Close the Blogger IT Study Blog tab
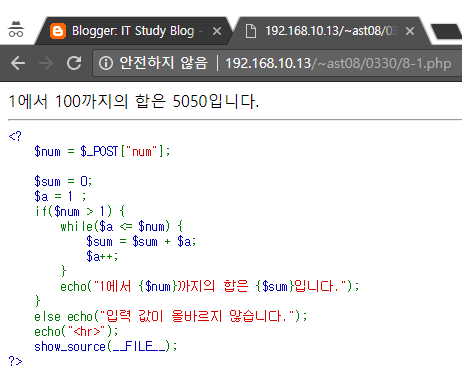This screenshot has height=377, width=462. pos(217,31)
